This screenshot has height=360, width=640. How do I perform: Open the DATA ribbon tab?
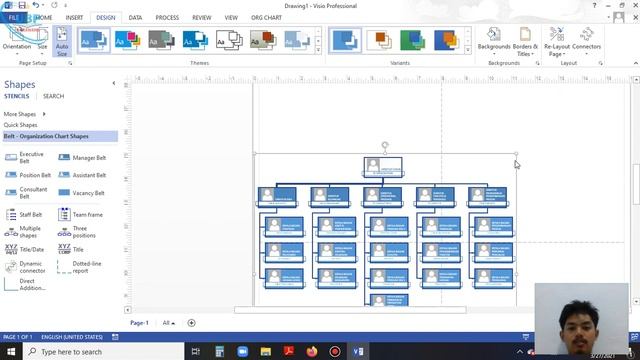tap(135, 18)
